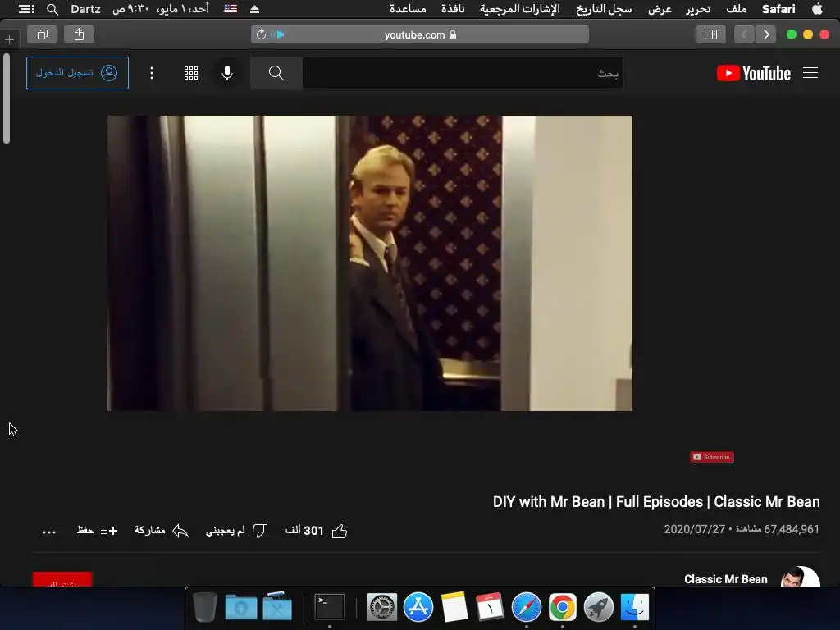Viewport: 840px width, 630px height.
Task: Share the video مشاركة
Action: [162, 531]
